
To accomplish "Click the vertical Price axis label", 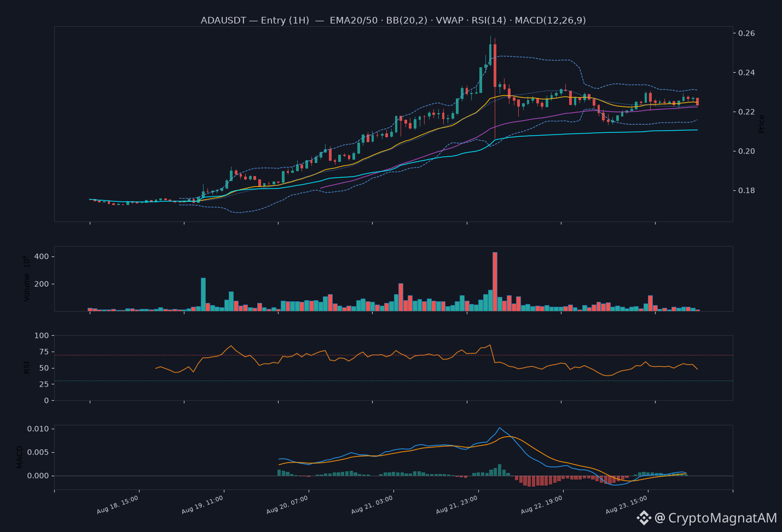I will (761, 124).
